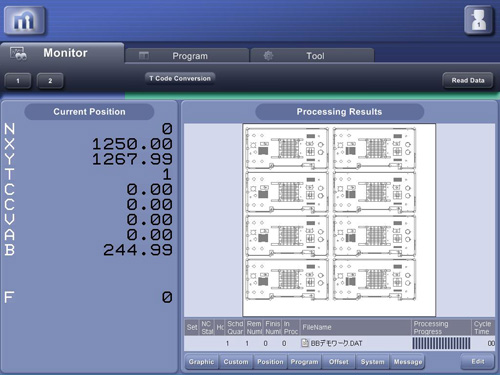The height and width of the screenshot is (375, 500).
Task: Select the Graphic view tab
Action: coord(201,362)
